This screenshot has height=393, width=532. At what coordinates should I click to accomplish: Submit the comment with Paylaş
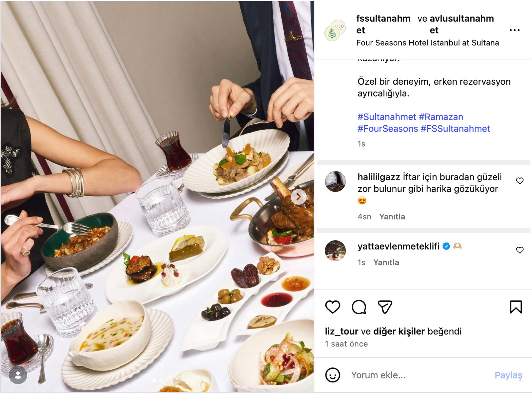point(508,375)
